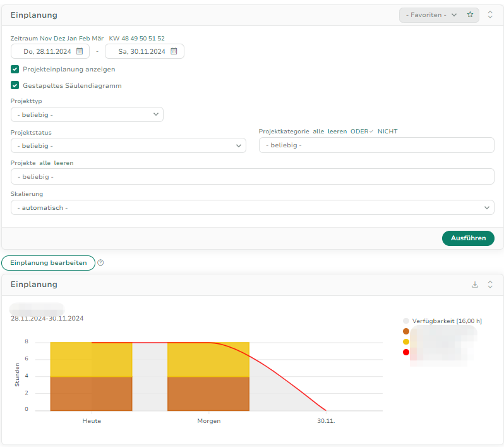This screenshot has width=504, height=447.
Task: Open the Favoriten dropdown
Action: 431,15
